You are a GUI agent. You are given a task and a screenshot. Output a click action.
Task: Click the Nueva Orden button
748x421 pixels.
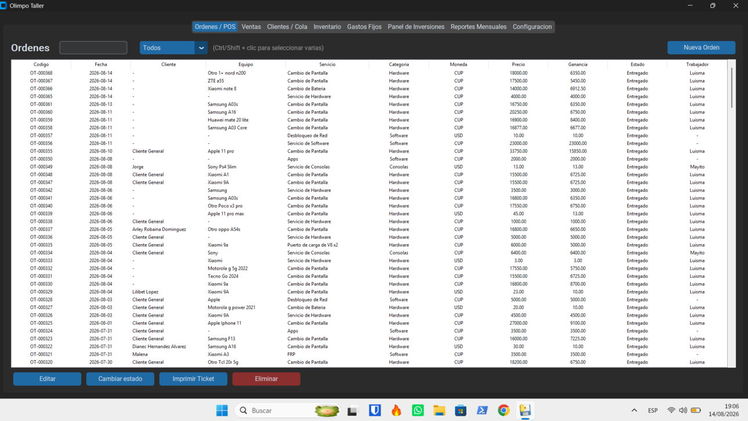coord(701,47)
